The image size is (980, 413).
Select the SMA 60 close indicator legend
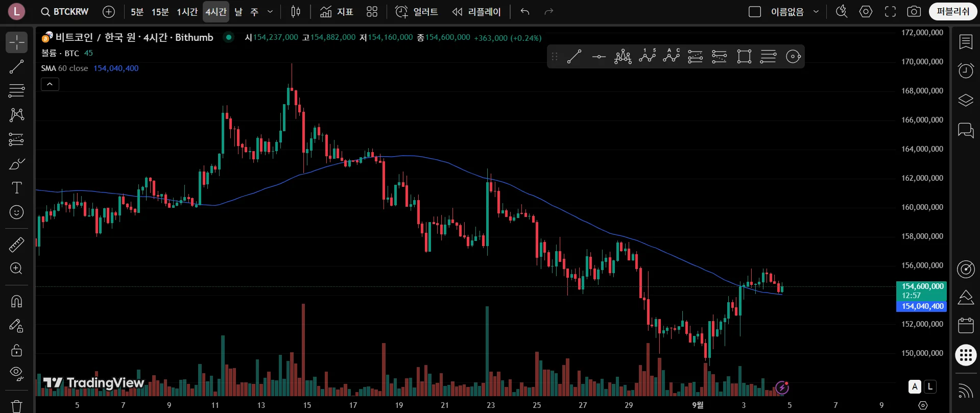[65, 68]
